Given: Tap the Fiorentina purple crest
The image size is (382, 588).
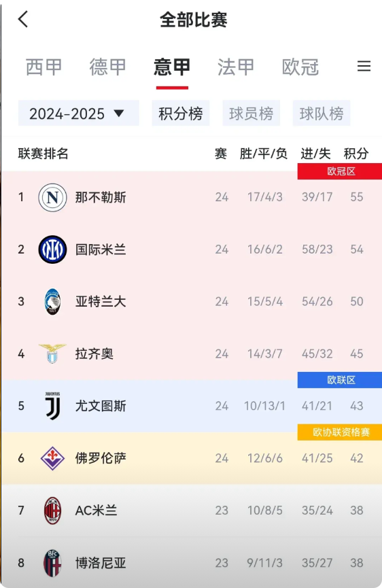Looking at the screenshot, I should (x=52, y=458).
